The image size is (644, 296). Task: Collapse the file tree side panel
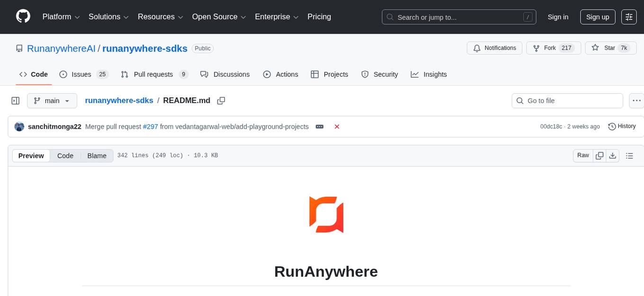click(x=15, y=100)
